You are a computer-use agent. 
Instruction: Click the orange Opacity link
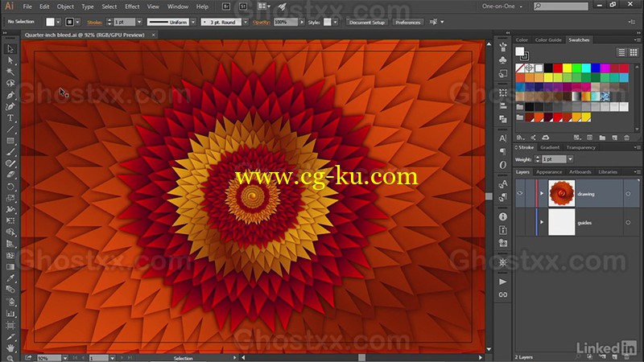(261, 23)
